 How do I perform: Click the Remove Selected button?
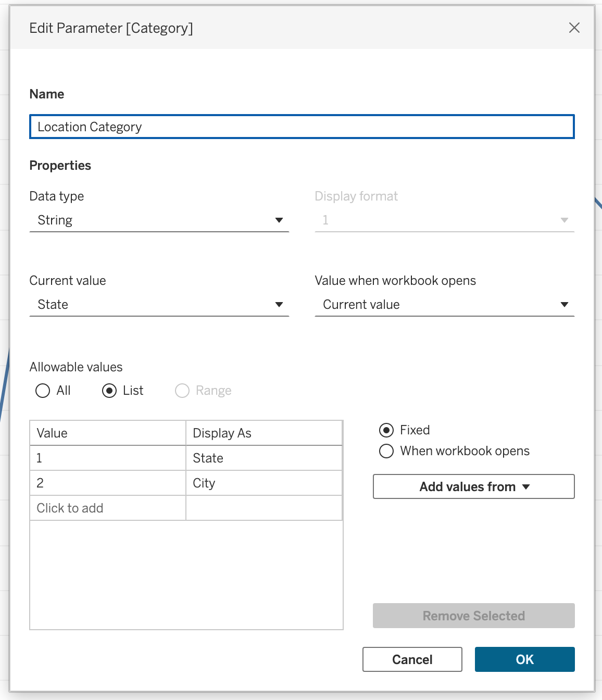tap(473, 616)
